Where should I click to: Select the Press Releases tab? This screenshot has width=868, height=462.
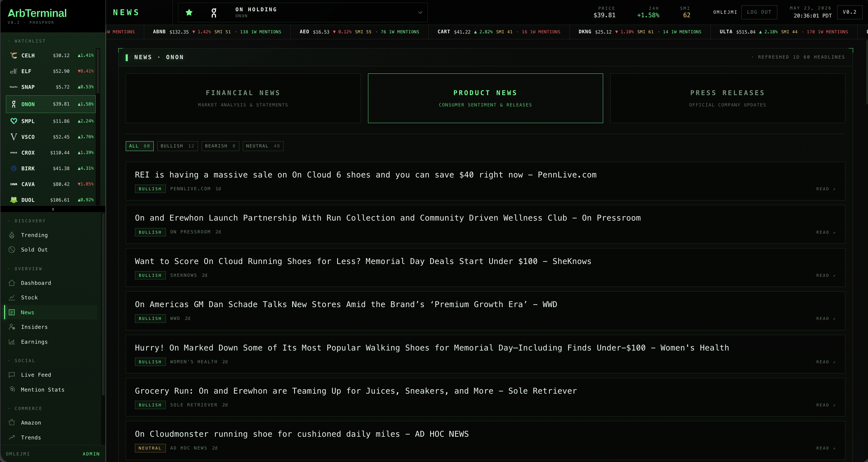(727, 98)
